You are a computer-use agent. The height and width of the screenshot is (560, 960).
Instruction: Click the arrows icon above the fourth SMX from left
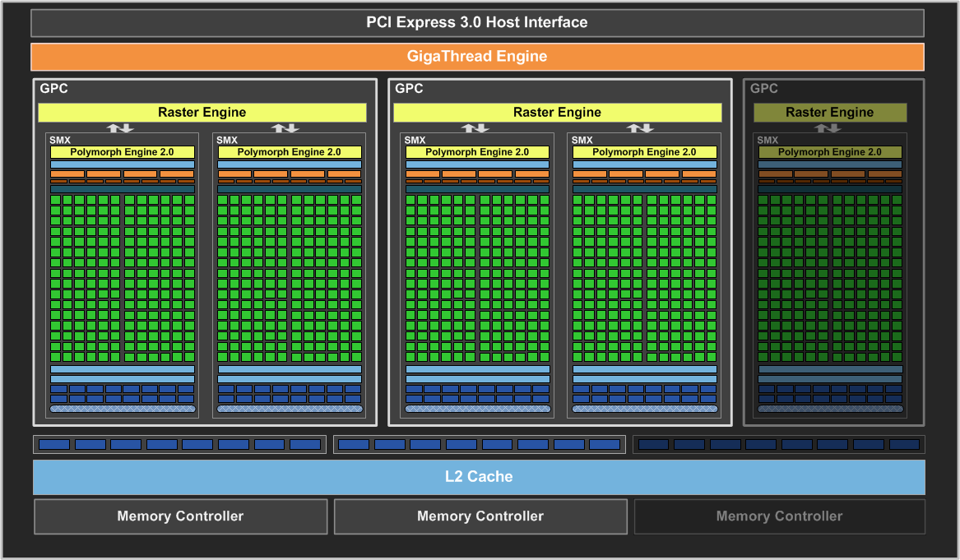coord(640,128)
